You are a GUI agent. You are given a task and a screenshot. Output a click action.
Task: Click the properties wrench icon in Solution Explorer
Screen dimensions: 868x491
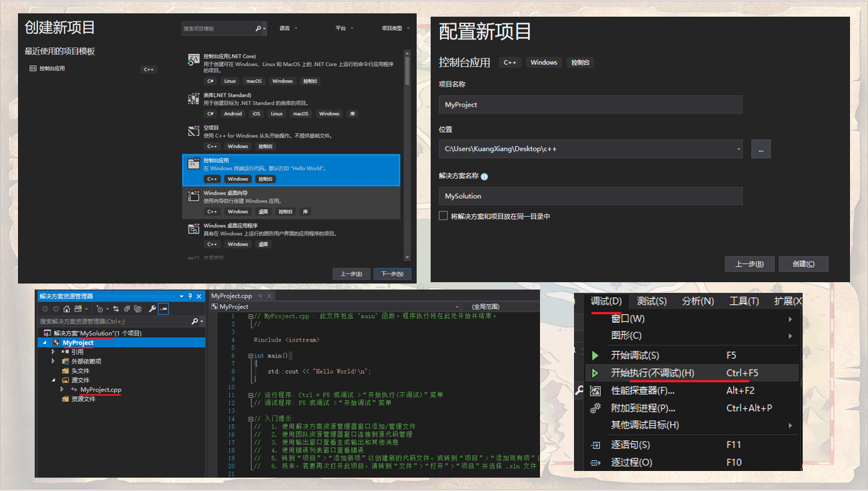[153, 309]
